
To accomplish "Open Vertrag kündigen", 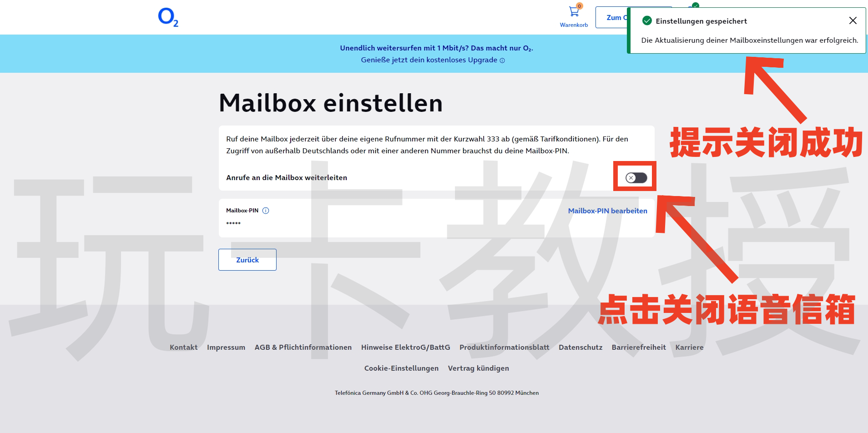I will [478, 368].
